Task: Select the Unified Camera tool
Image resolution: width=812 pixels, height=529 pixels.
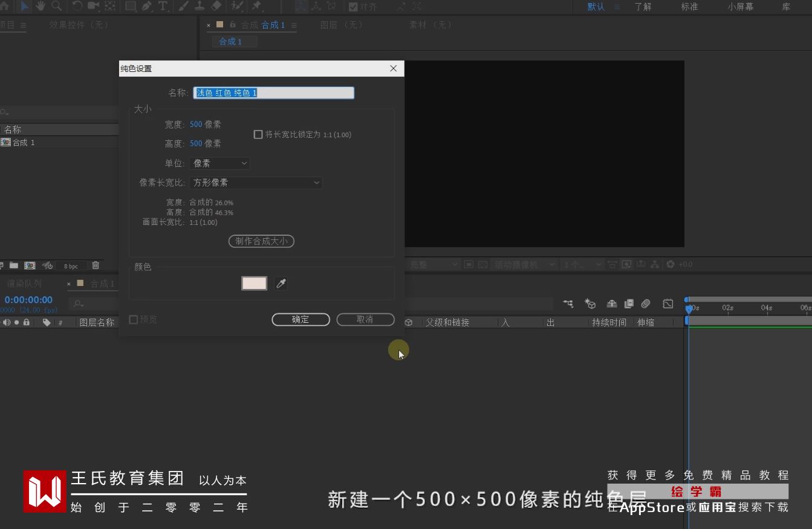Action: click(94, 6)
